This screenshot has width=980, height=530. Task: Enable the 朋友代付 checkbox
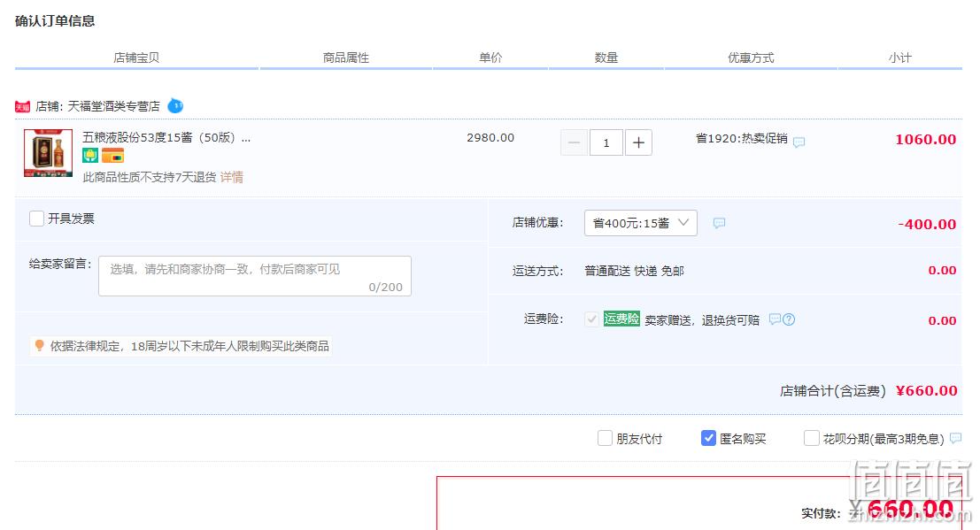point(605,438)
